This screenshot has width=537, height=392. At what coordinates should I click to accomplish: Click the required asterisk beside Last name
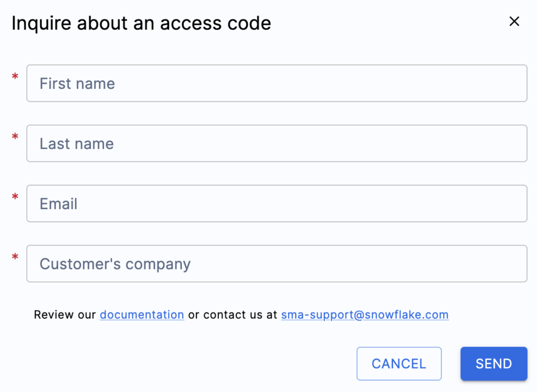[15, 137]
